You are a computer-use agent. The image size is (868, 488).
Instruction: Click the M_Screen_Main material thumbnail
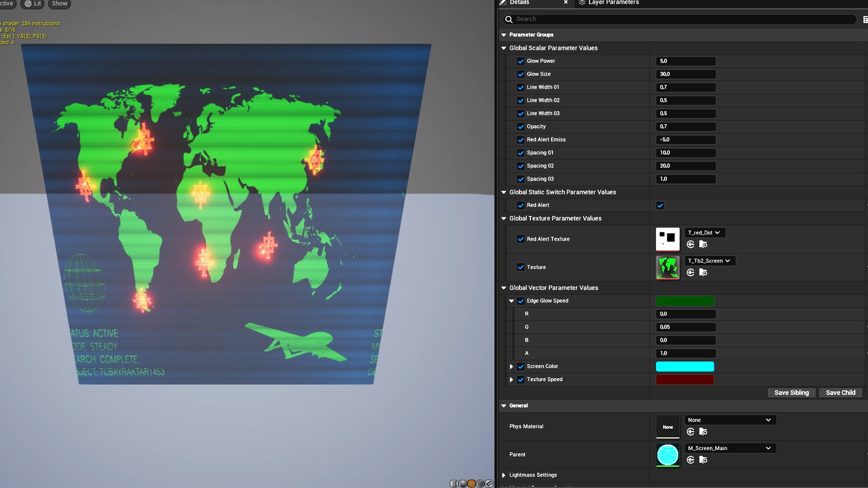(x=667, y=455)
